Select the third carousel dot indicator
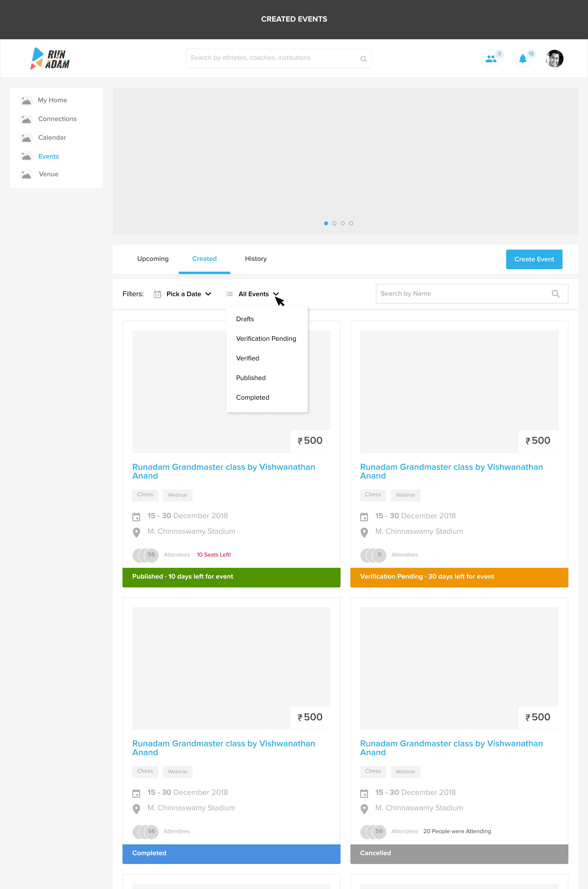 [x=342, y=223]
